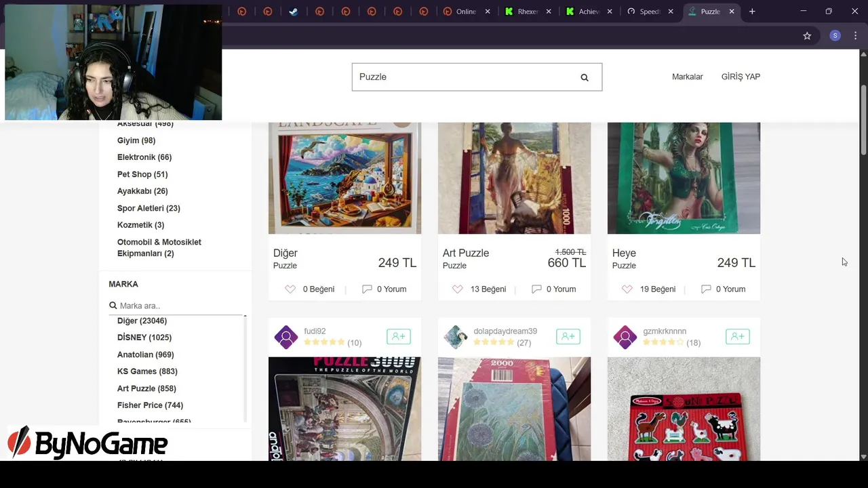
Task: Open fudi92 profile avatar
Action: point(286,337)
